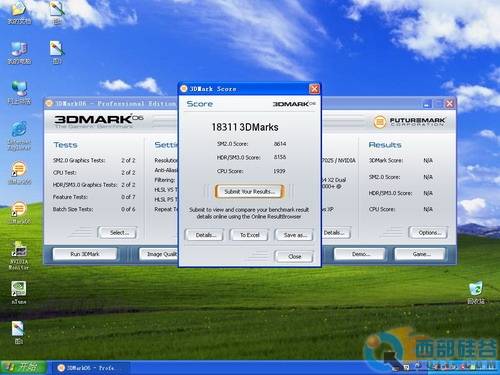Click the '18311 3DMarks' score text

point(245,127)
